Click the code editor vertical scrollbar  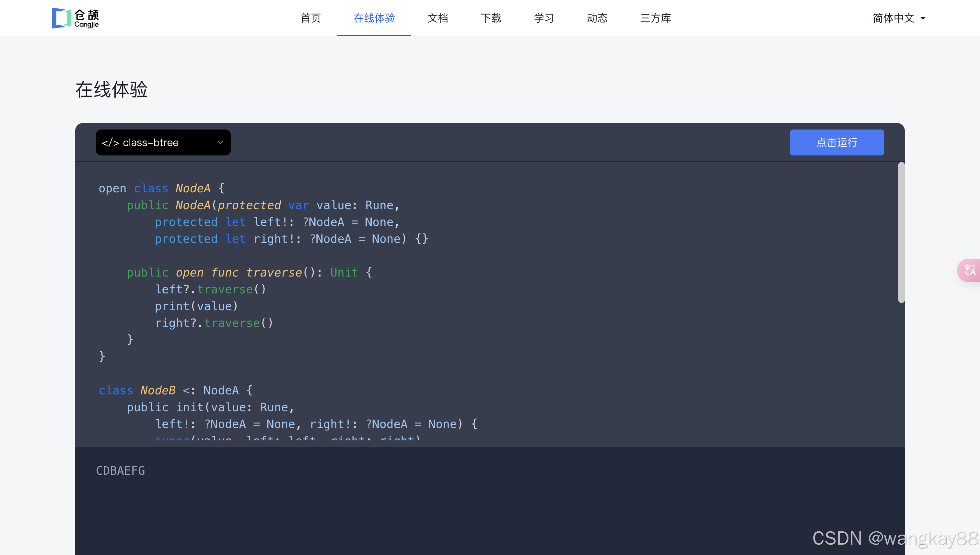901,232
